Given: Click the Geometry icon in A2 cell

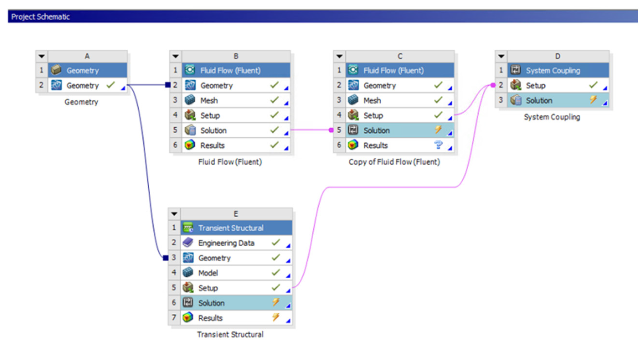Looking at the screenshot, I should 56,85.
